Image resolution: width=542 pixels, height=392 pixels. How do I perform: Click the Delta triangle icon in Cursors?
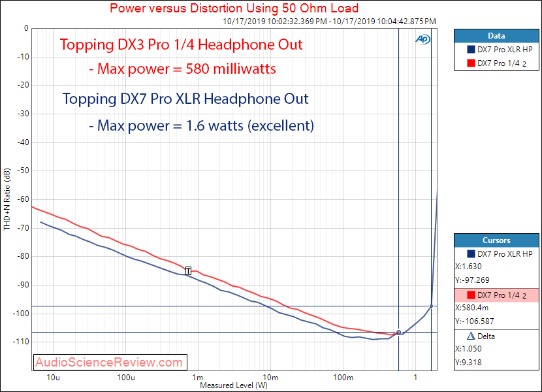tap(471, 336)
